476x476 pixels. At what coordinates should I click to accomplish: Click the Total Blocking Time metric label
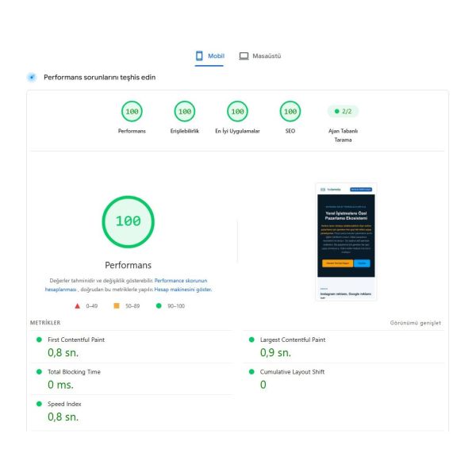coord(74,372)
